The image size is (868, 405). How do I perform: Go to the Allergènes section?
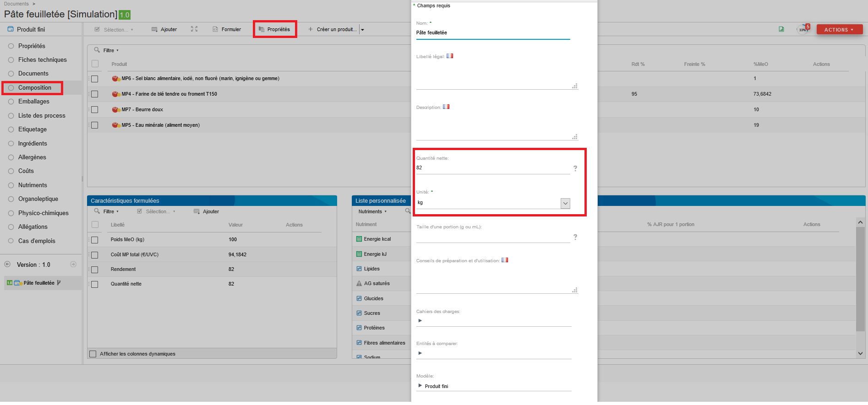click(x=32, y=157)
